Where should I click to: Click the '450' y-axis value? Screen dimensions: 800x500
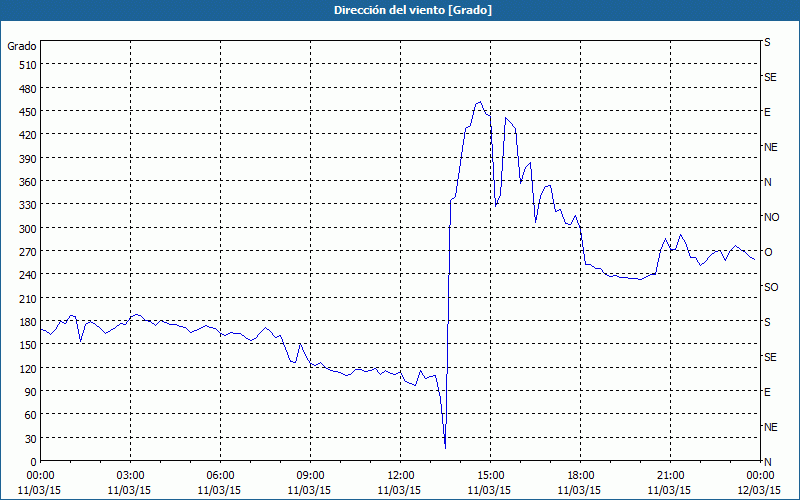[28, 112]
